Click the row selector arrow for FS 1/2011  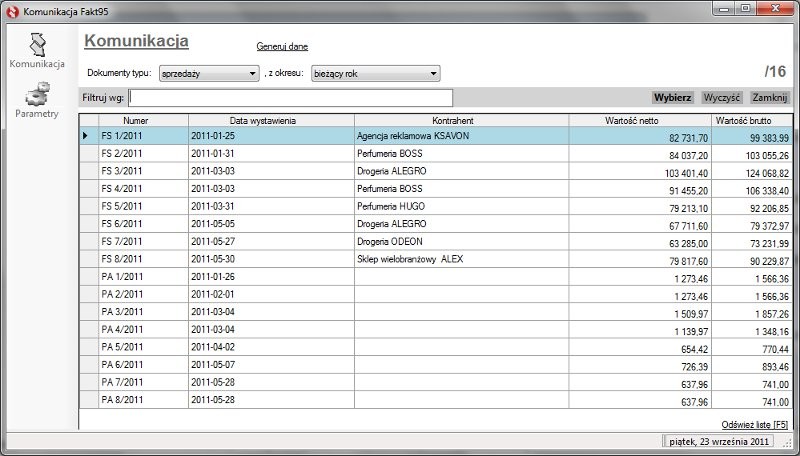(x=85, y=136)
